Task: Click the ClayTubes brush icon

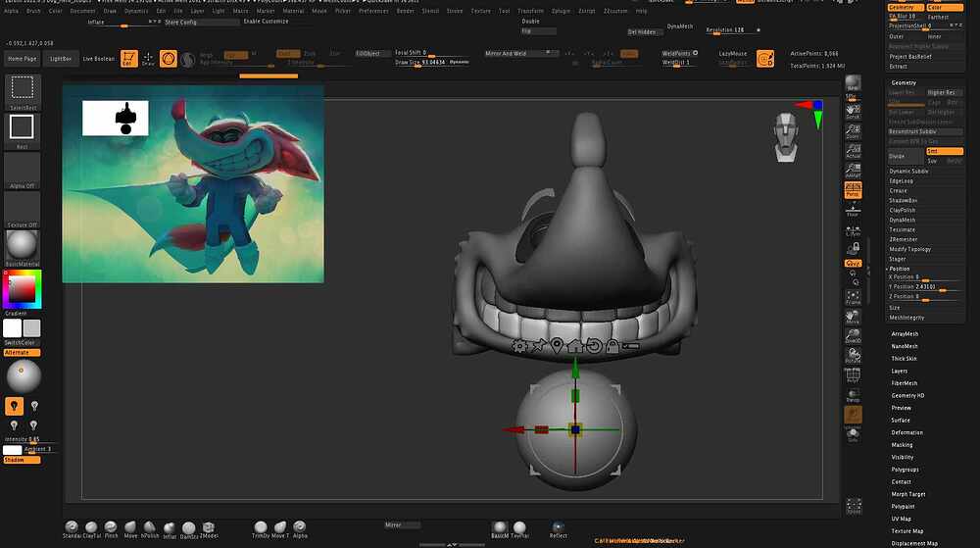Action: pos(91,530)
